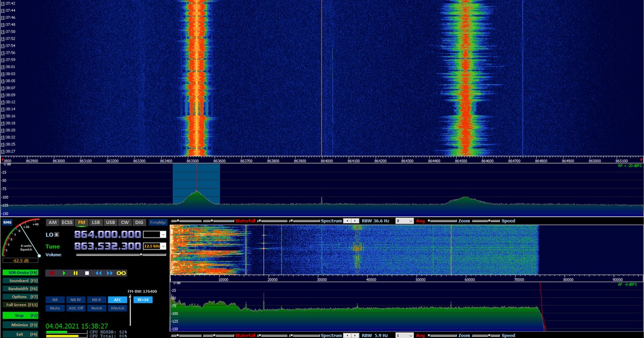Click the blue fast-forward icon
Image resolution: width=644 pixels, height=338 pixels.
click(110, 273)
